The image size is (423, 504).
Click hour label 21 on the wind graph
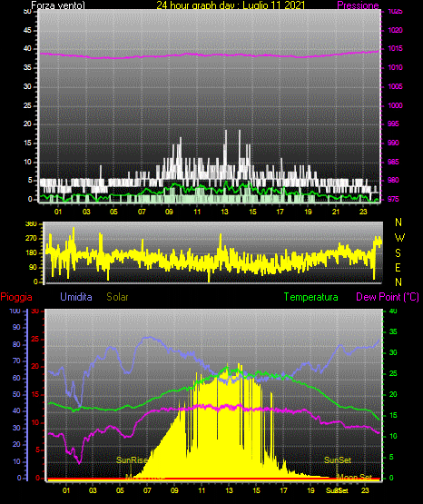click(336, 212)
